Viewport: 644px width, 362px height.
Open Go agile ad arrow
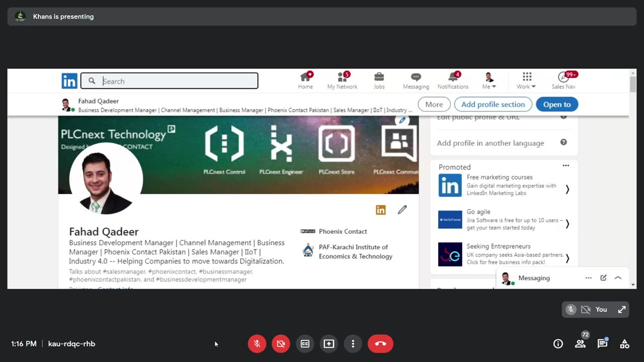coord(567,224)
